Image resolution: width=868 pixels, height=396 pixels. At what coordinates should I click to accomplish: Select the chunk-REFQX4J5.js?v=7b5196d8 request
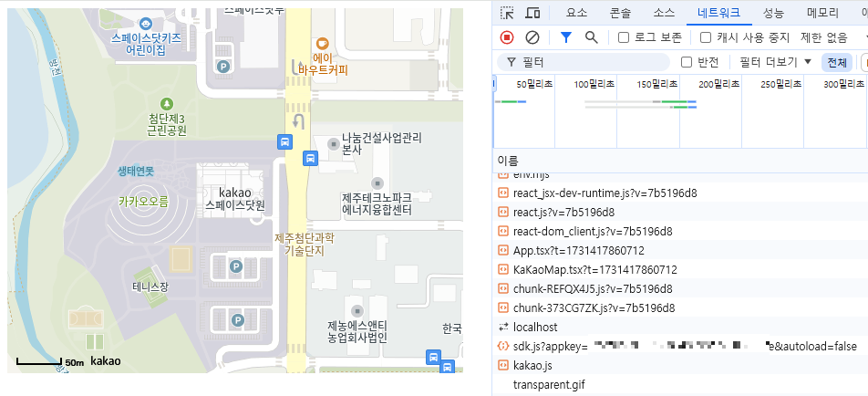click(x=680, y=288)
